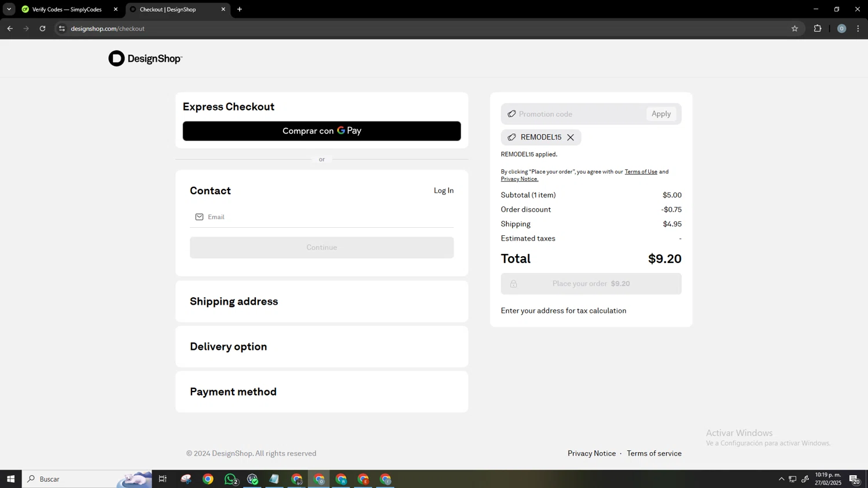Open the Chrome profile avatar
The height and width of the screenshot is (488, 868).
(x=841, y=28)
